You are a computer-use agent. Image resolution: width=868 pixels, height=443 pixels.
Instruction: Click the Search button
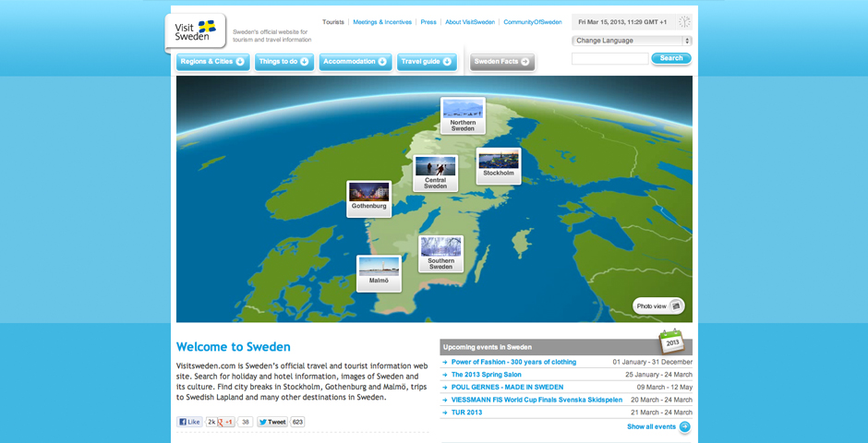tap(671, 58)
